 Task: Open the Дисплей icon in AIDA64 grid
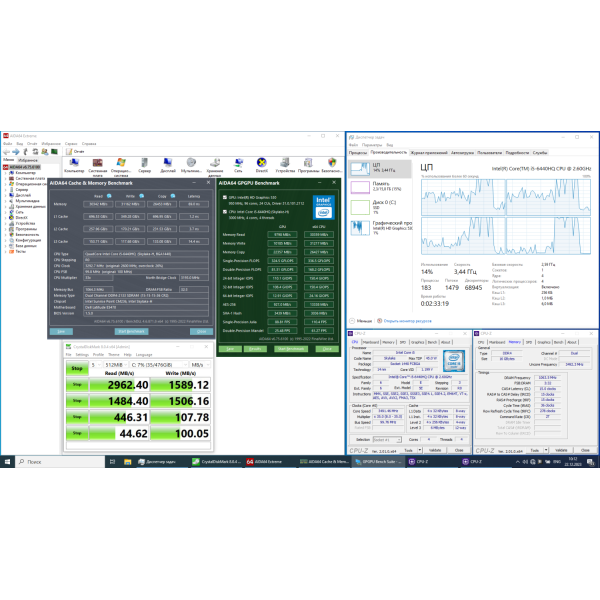[168, 163]
